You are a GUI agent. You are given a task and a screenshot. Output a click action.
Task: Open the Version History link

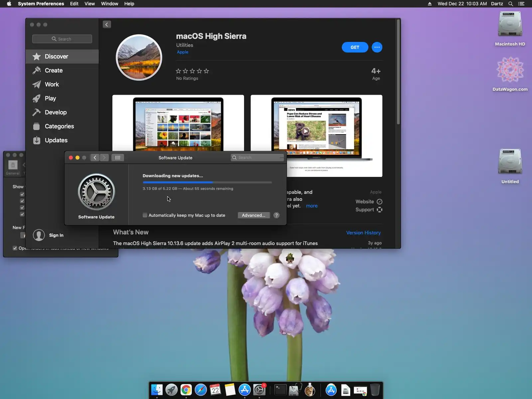[363, 233]
